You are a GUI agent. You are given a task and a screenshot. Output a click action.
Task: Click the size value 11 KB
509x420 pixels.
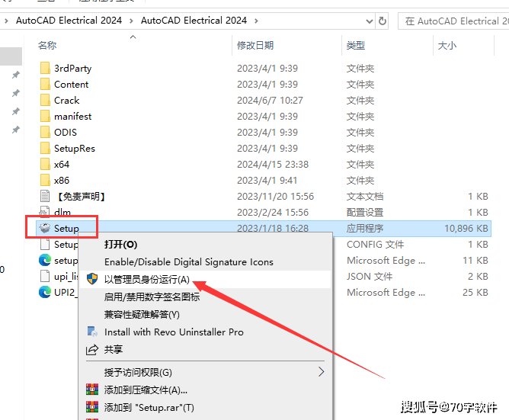475,261
